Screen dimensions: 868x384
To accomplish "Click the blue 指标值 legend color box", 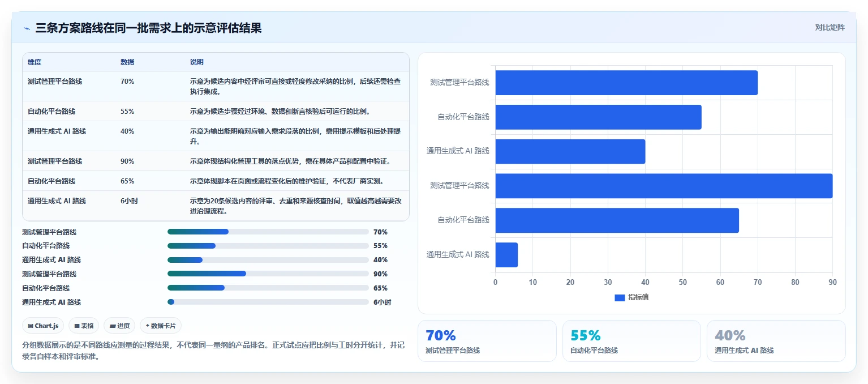I will (620, 297).
